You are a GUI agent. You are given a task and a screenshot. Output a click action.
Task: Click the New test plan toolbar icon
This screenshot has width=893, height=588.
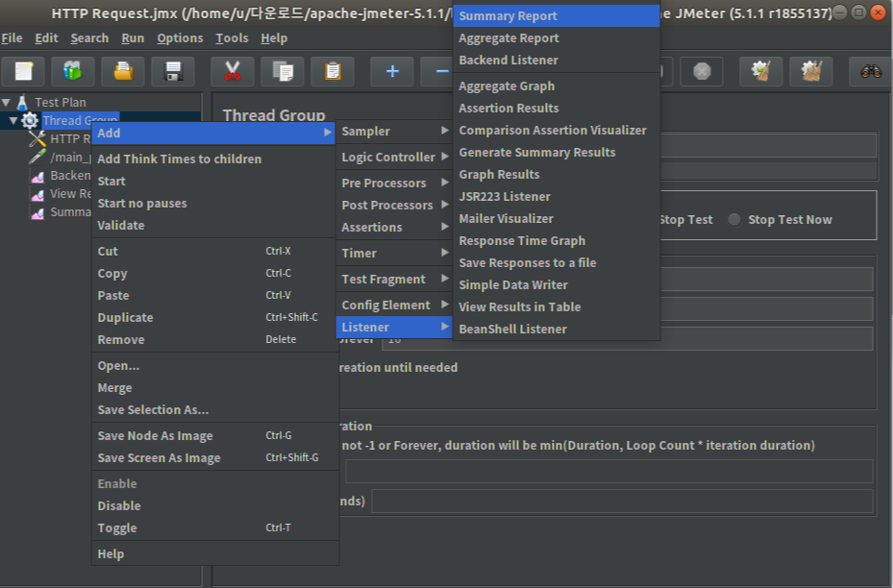coord(23,71)
